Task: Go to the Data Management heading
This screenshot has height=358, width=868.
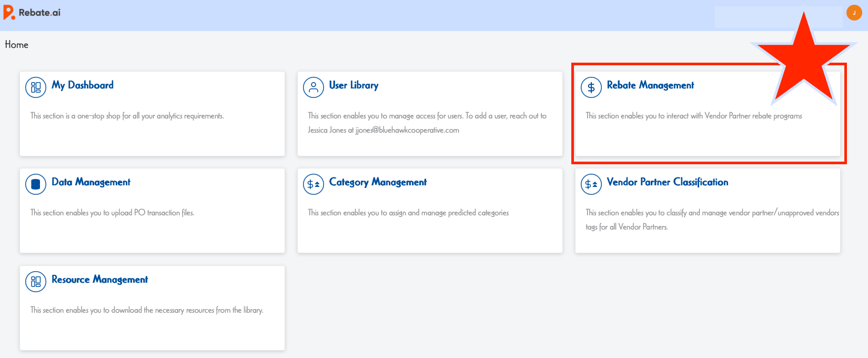Action: [91, 182]
